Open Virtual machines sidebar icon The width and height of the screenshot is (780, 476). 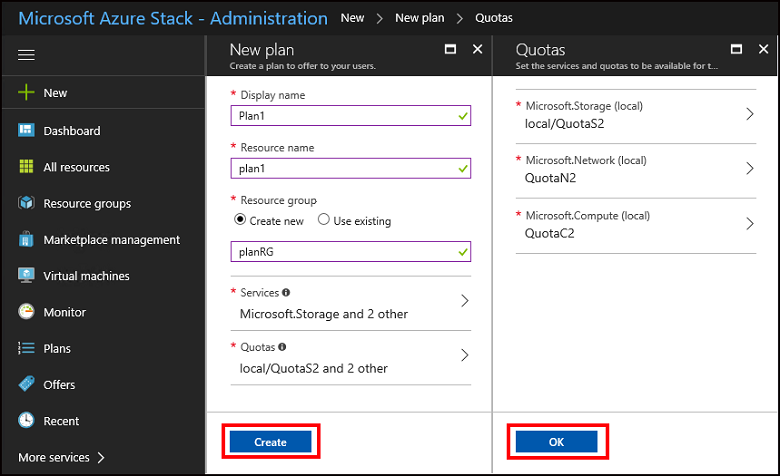[x=26, y=276]
